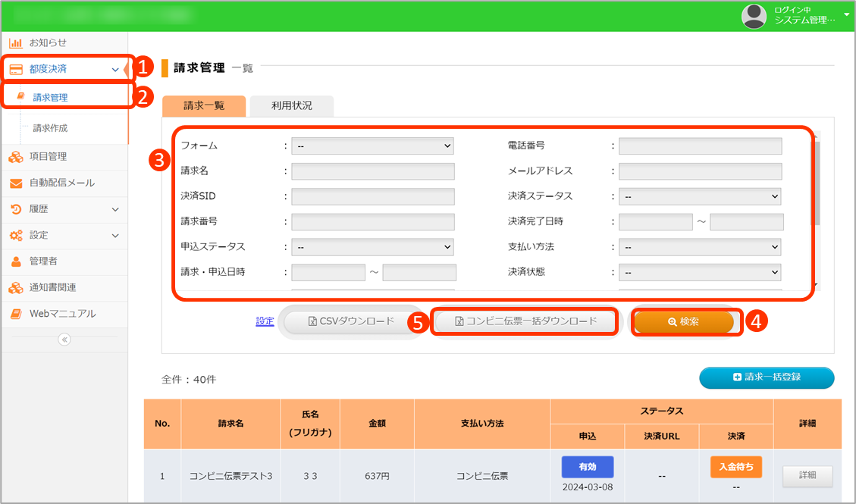Click the 請求一括登録 button
856x504 pixels.
click(x=766, y=377)
